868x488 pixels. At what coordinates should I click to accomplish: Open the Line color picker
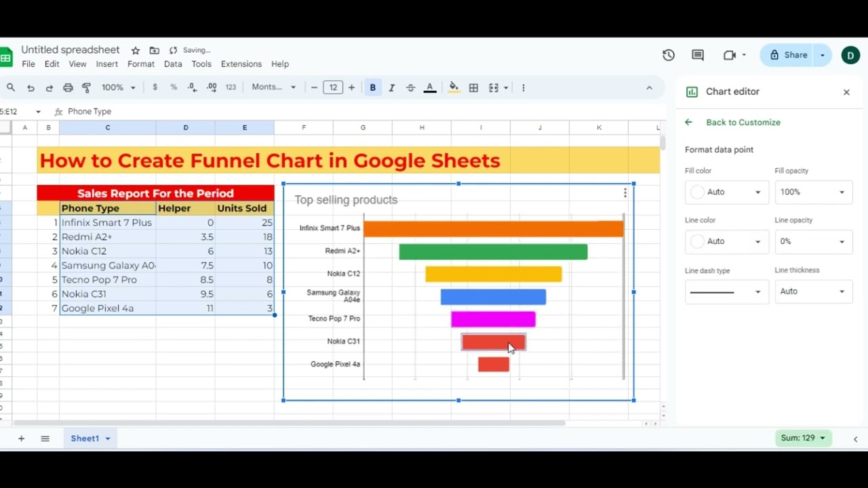click(726, 241)
